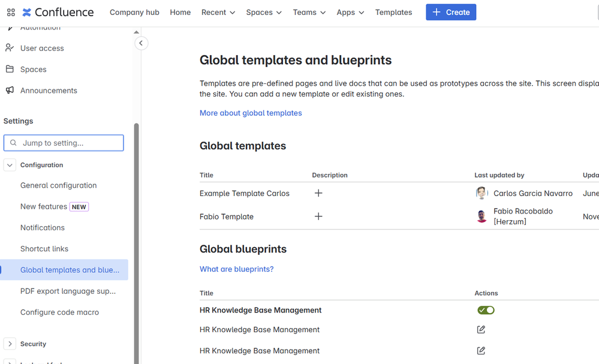Select Global templates and blueprints item

(64, 270)
